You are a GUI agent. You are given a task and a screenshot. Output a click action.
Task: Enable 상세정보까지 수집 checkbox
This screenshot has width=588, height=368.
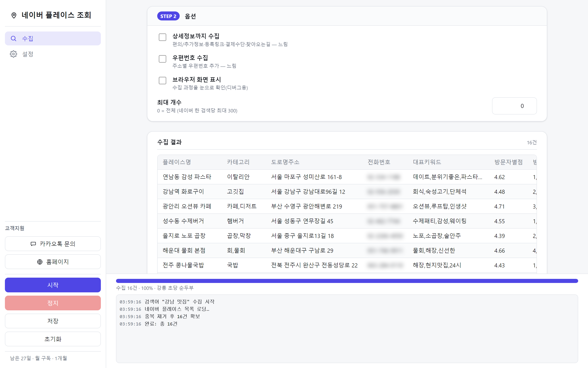(x=162, y=37)
